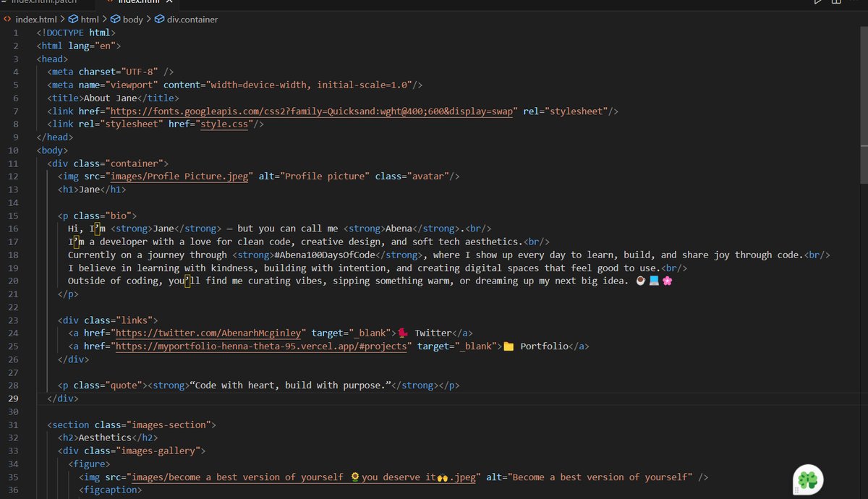The width and height of the screenshot is (868, 499).
Task: Follow the twitter.com/AbenarhMcginley URL
Action: click(x=208, y=333)
